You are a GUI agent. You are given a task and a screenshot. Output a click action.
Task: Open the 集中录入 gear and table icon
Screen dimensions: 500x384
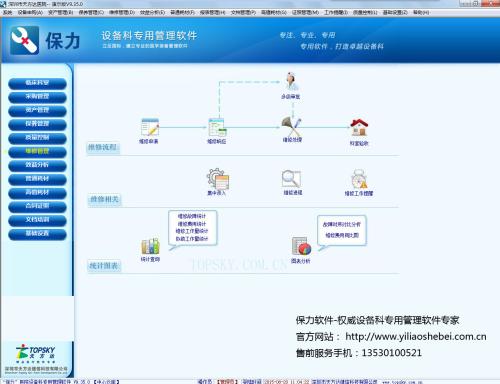[x=218, y=178]
